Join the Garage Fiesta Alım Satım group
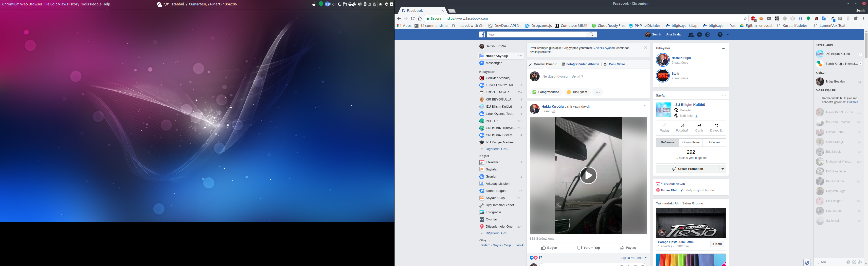The width and height of the screenshot is (868, 266). click(717, 244)
